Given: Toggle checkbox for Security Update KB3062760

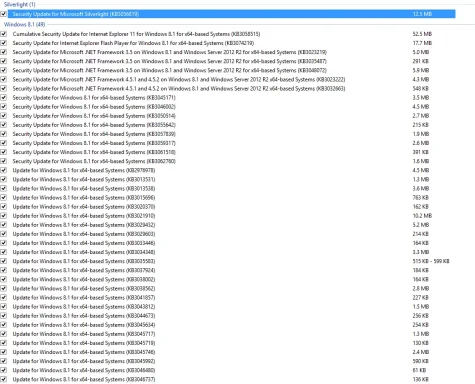Looking at the screenshot, I should pos(4,161).
